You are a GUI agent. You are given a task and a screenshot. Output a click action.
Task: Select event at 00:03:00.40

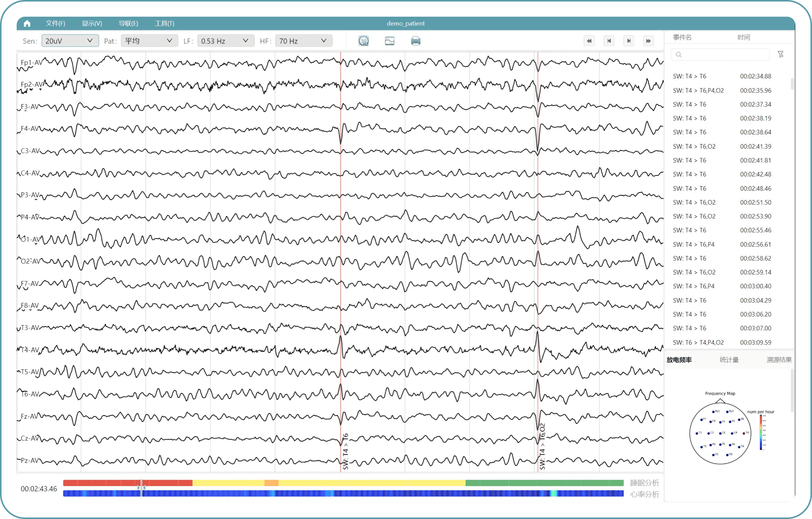pos(722,286)
